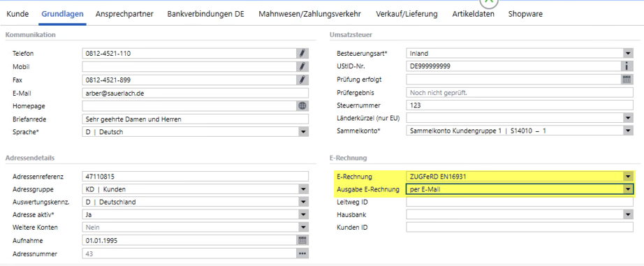The width and height of the screenshot is (644, 266).
Task: Switch to the Kunde tab
Action: [x=17, y=14]
